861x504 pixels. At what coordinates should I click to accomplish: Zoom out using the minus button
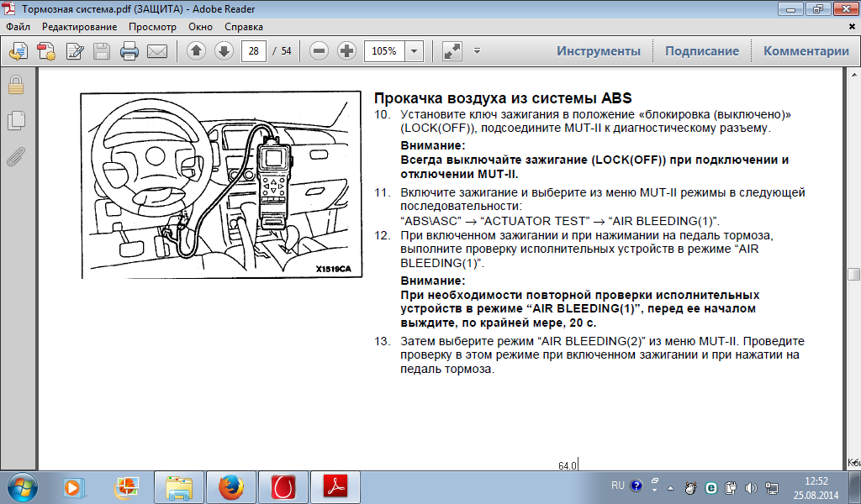pyautogui.click(x=319, y=51)
